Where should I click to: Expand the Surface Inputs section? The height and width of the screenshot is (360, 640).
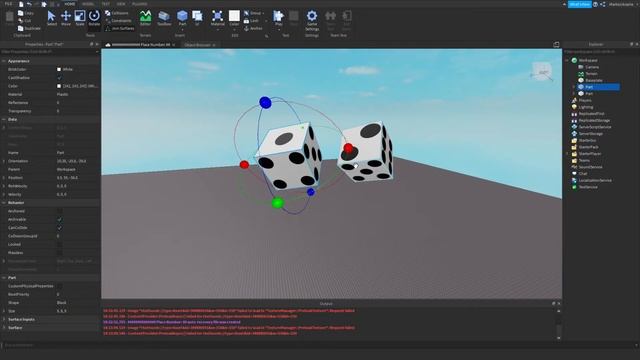[4, 319]
